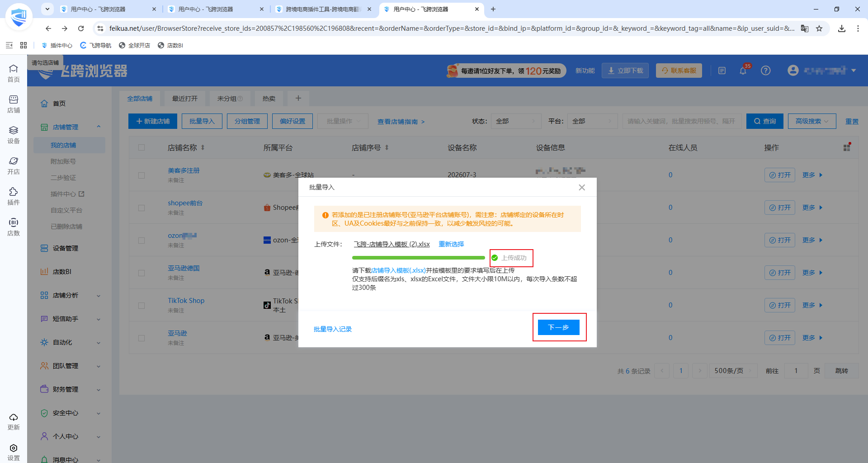Screen dimensions: 868x463
Task: Open the 设置 gear icon in the left rail
Action: click(14, 452)
